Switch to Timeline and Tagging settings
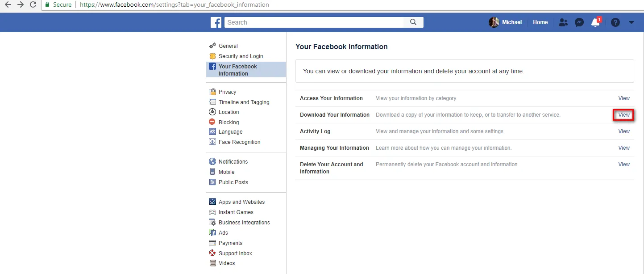Screen dimensions: 644x274 [244, 102]
